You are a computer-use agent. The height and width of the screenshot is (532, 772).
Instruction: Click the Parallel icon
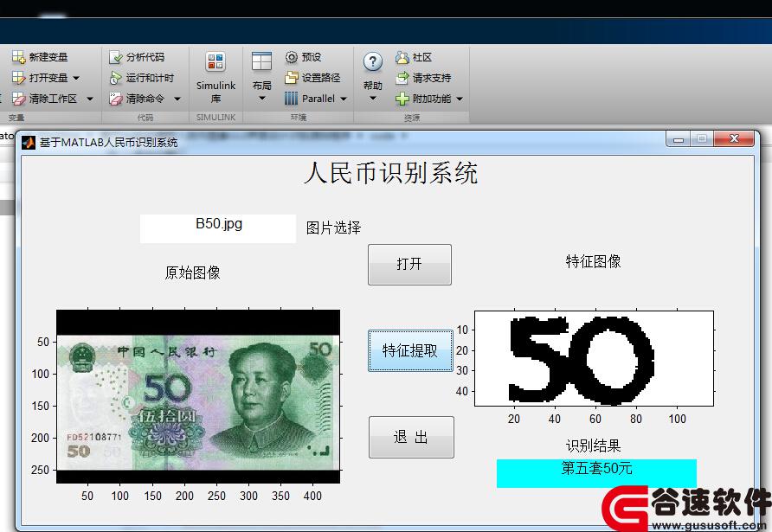(x=292, y=99)
